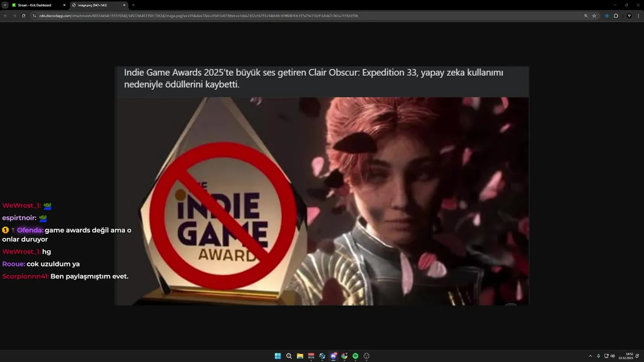Open OBS Studio from the taskbar
Image resolution: width=644 pixels, height=362 pixels.
[x=366, y=356]
